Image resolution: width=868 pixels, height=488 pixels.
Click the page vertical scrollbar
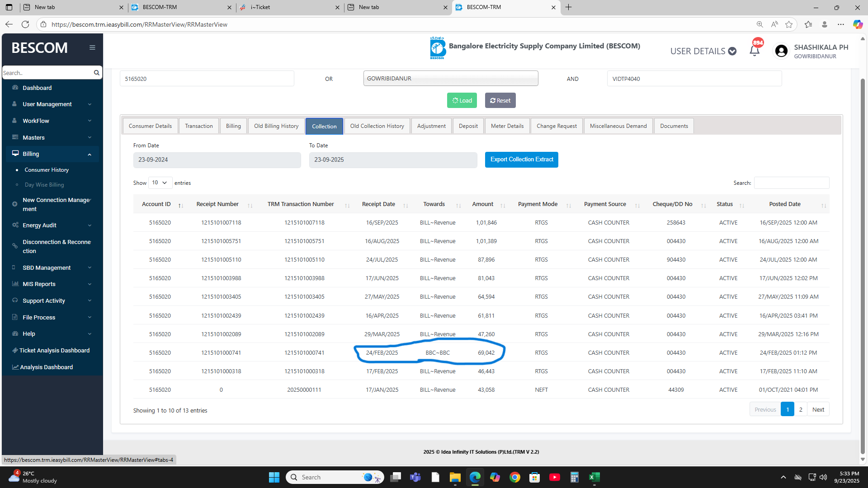pos(862,267)
